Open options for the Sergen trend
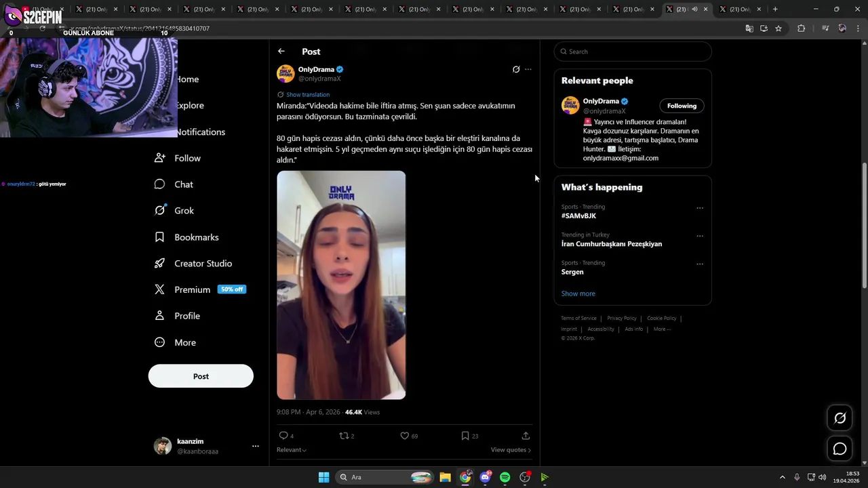The height and width of the screenshot is (488, 868). [700, 264]
